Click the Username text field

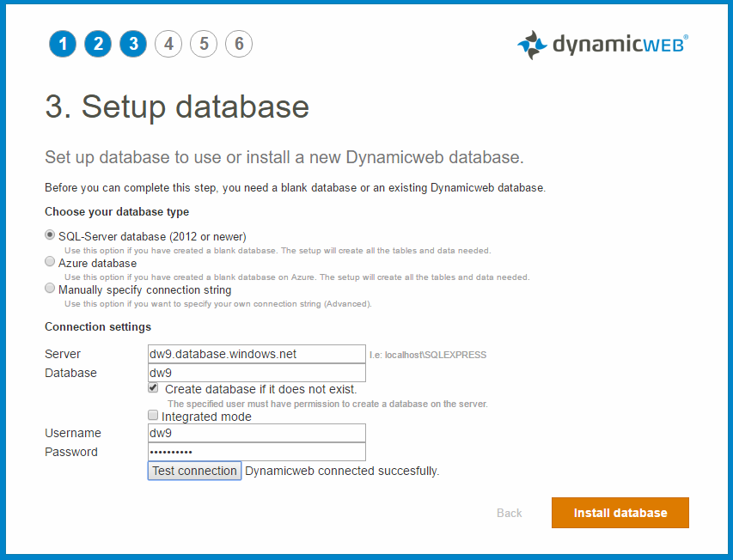point(257,433)
